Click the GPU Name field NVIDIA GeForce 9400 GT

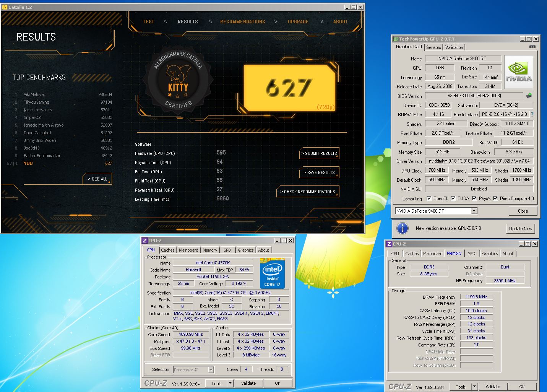click(463, 59)
